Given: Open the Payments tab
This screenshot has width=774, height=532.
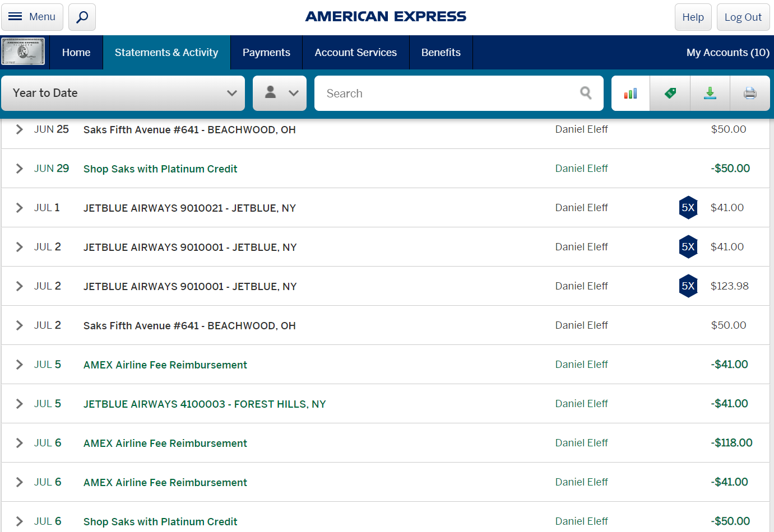Looking at the screenshot, I should click(x=266, y=53).
